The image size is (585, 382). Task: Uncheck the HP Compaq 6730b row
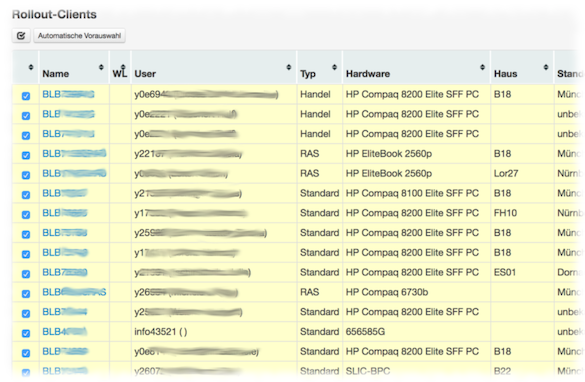click(26, 294)
